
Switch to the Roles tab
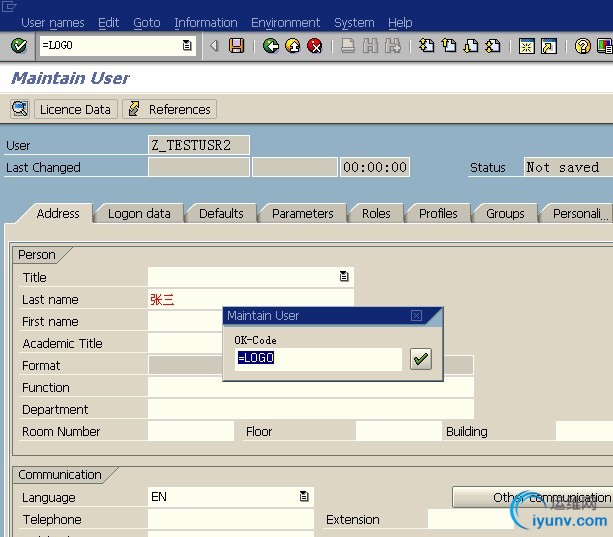tap(376, 214)
